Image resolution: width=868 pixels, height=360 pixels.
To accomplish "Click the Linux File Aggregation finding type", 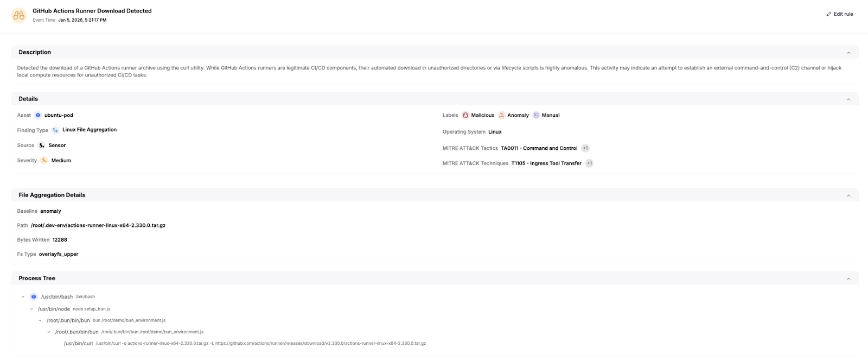I will [90, 130].
